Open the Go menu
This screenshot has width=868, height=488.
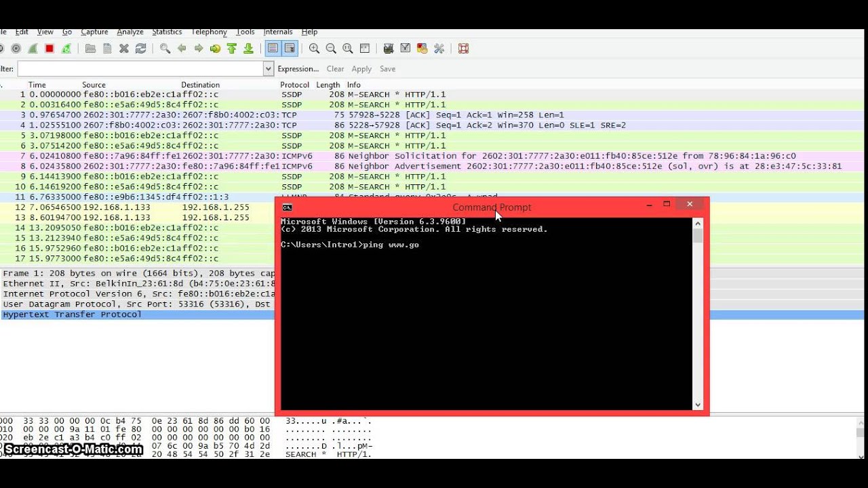point(67,32)
